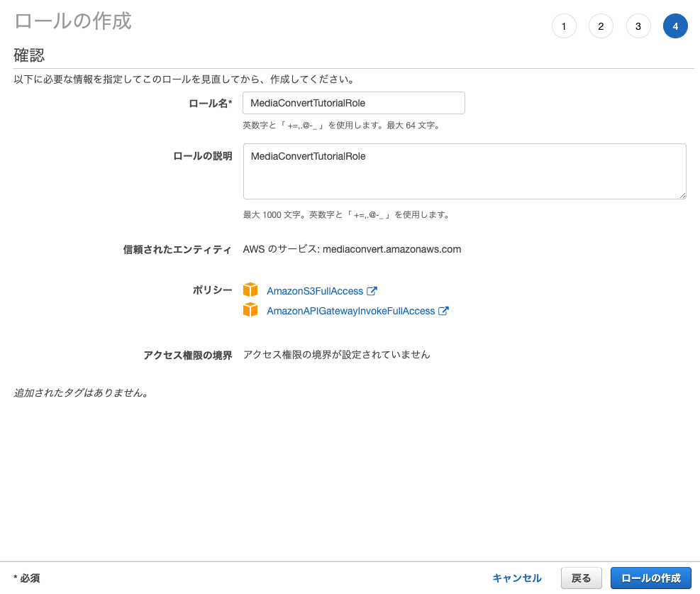Grab the description textarea resize handle
Screen dimensions: 700x594
pos(682,196)
